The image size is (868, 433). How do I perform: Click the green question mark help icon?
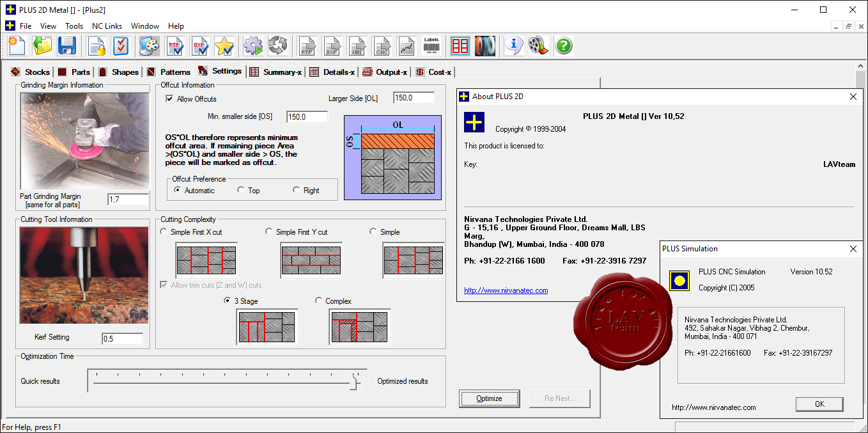(564, 45)
